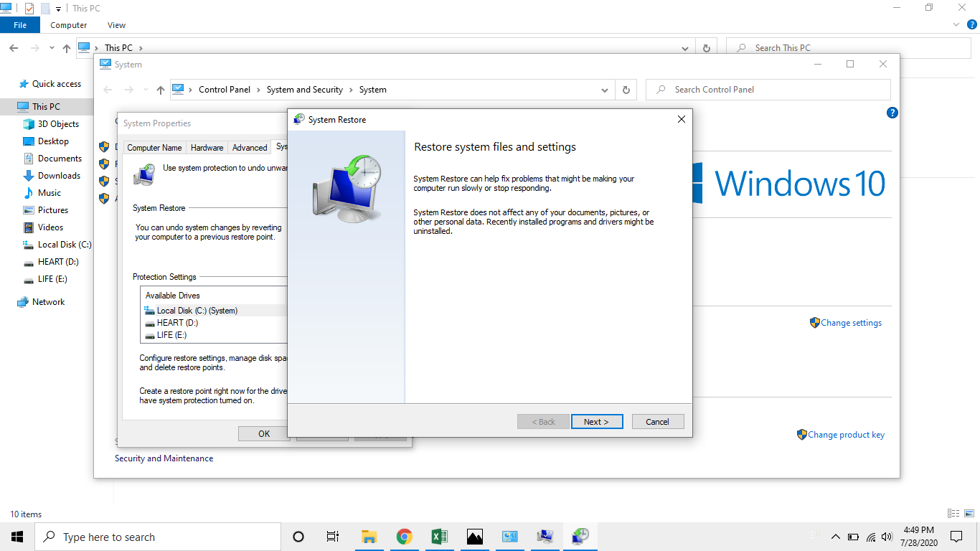Open Excel from taskbar
980x551 pixels.
(440, 537)
